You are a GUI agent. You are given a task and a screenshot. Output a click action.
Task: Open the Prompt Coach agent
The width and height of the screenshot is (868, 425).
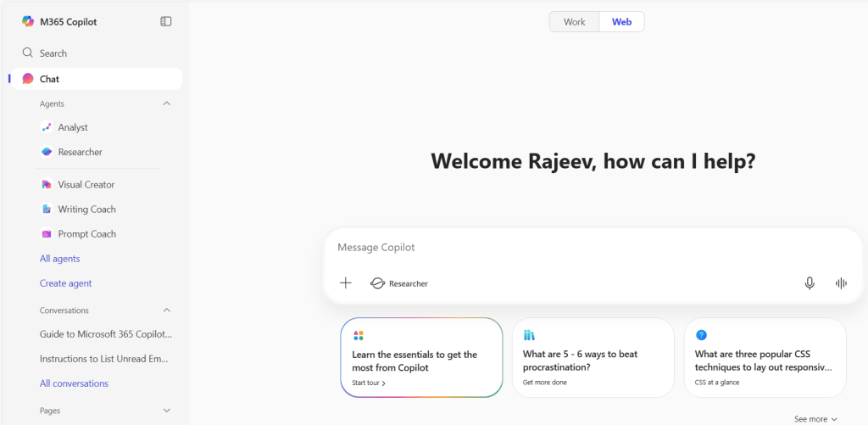[x=86, y=233]
